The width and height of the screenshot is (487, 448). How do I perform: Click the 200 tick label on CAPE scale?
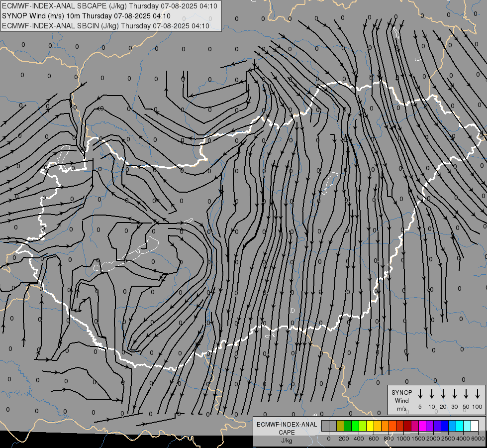click(344, 439)
